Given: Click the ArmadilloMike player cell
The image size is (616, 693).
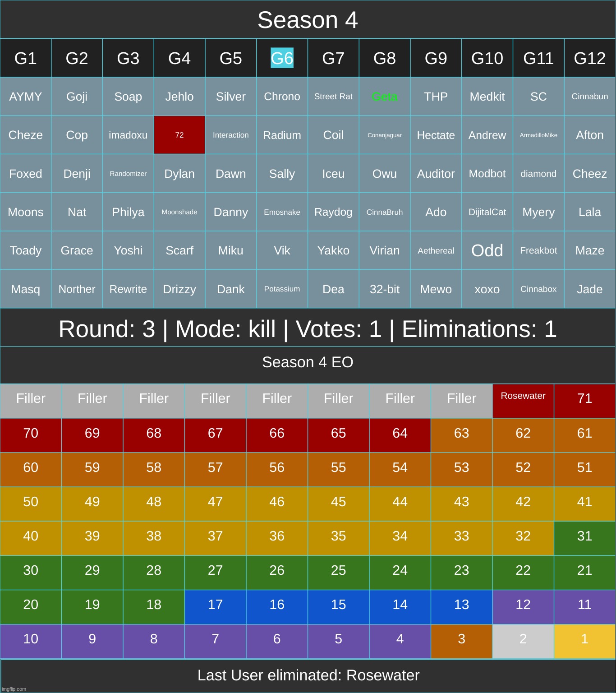Looking at the screenshot, I should tap(538, 135).
